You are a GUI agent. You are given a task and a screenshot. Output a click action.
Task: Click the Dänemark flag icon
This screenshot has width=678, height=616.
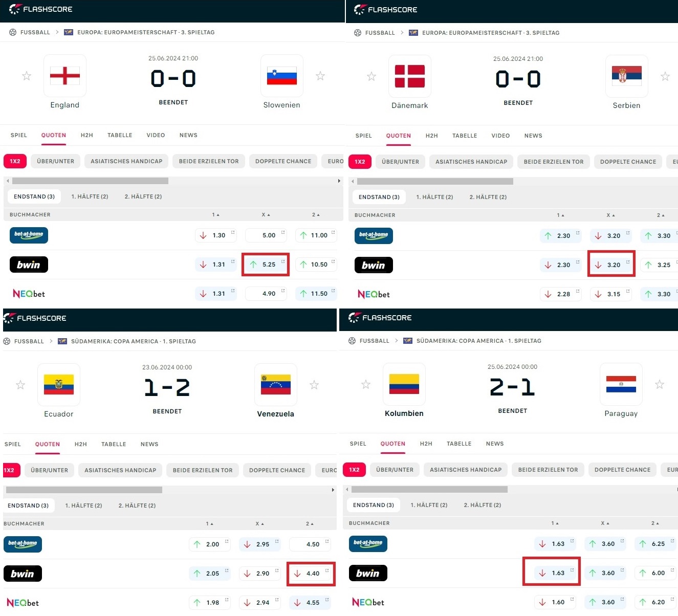[410, 76]
